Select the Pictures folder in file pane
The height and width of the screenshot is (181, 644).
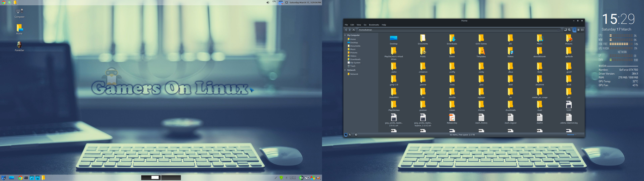pyautogui.click(x=569, y=40)
